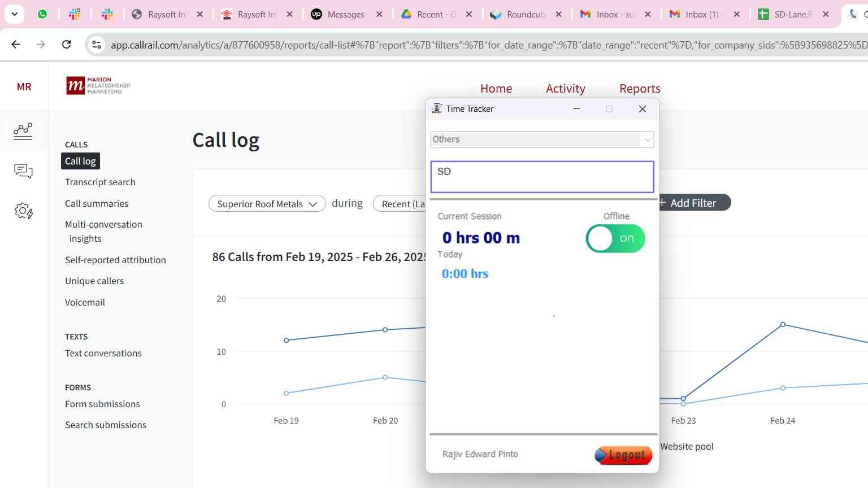Screen dimensions: 868x488
Task: Close the Inbox - su Gmail tab
Action: coord(648,14)
